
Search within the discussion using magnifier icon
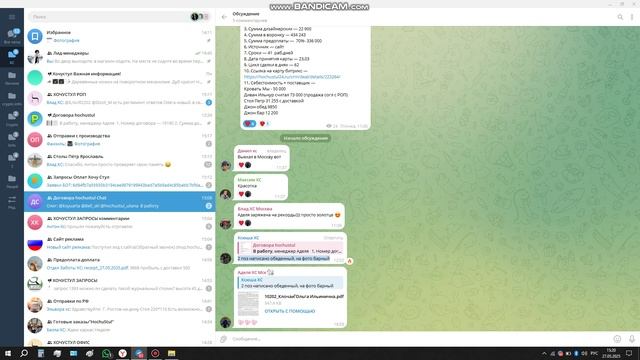coord(620,17)
